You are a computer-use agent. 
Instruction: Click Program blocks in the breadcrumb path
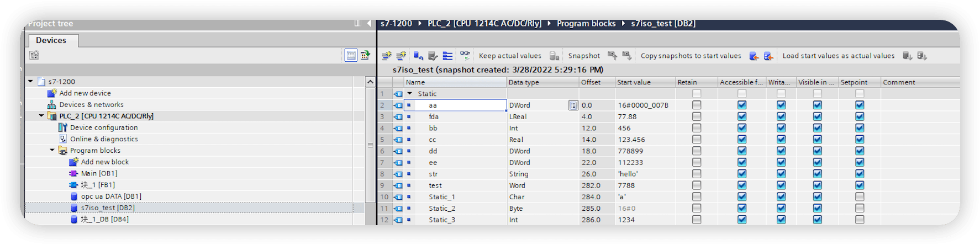[586, 24]
